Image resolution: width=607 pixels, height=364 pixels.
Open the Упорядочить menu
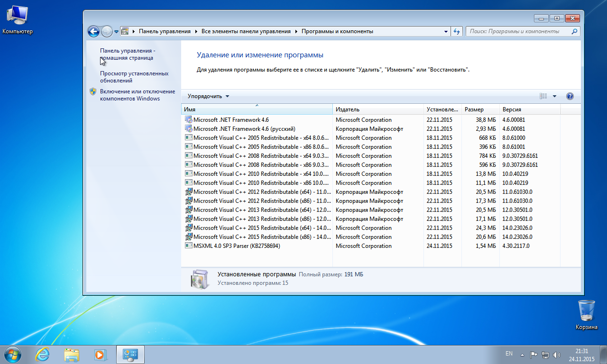tap(208, 96)
